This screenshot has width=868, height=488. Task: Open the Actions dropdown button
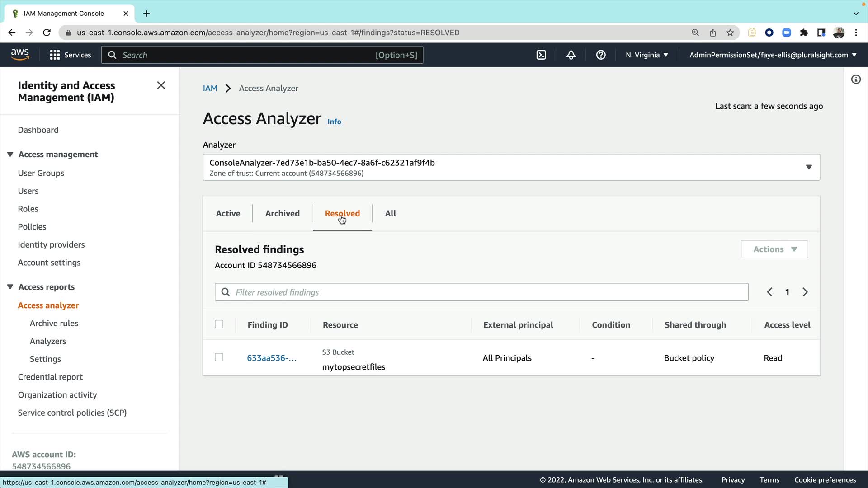(x=774, y=249)
